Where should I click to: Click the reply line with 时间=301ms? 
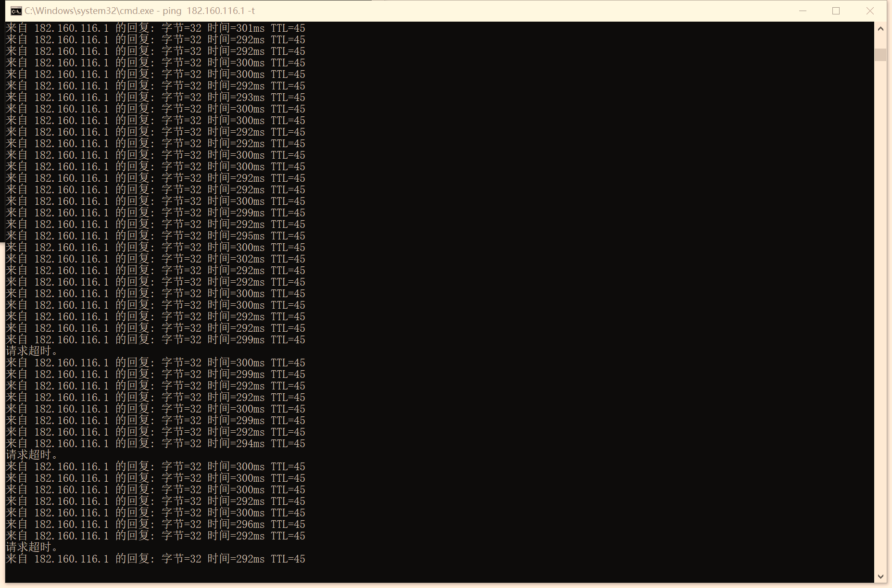pyautogui.click(x=155, y=28)
